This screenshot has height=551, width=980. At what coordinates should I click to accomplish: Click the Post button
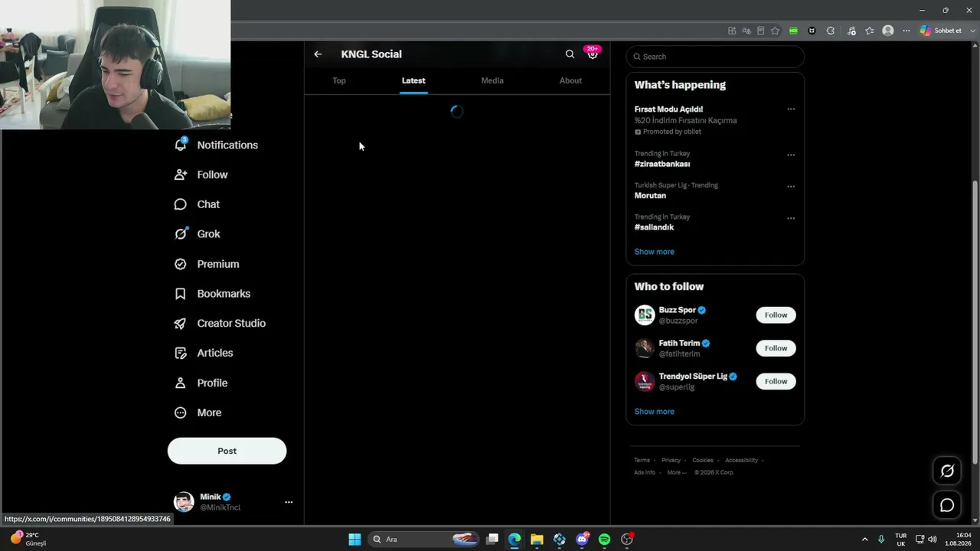click(x=227, y=451)
